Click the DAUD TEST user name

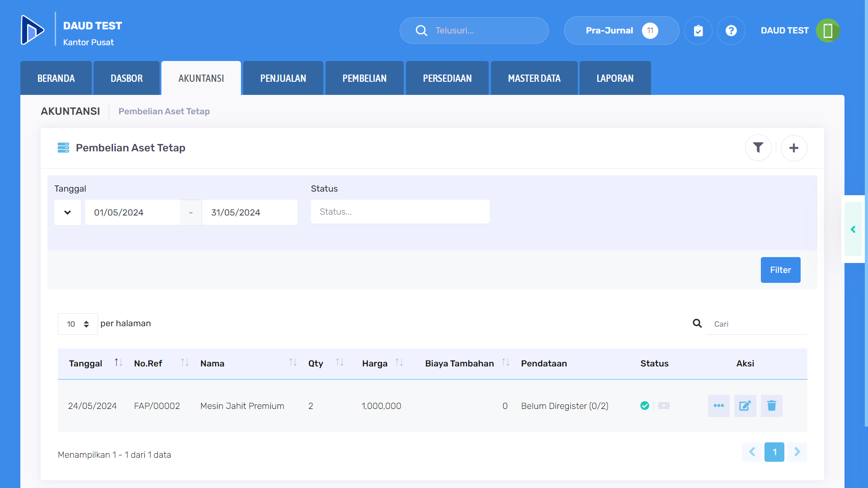pos(784,30)
